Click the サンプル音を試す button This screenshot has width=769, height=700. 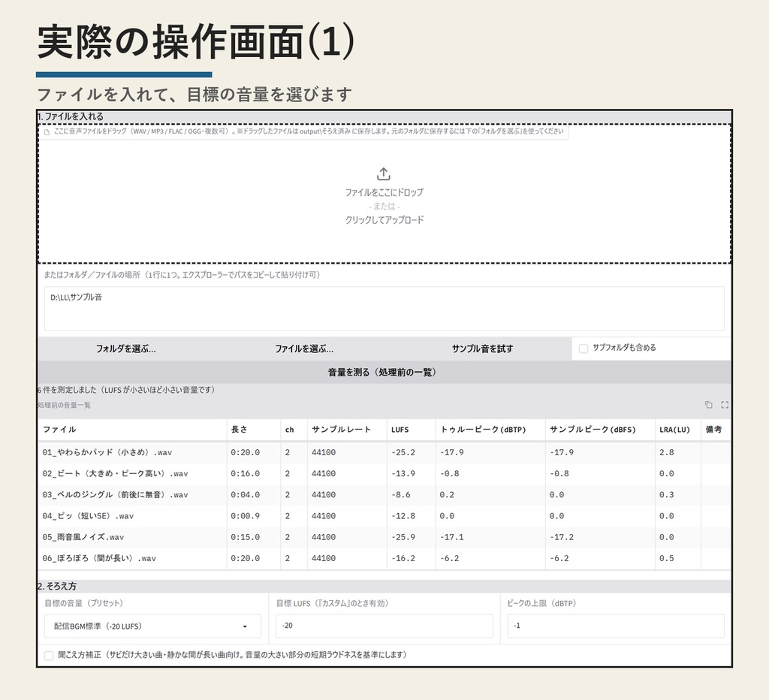[x=483, y=348]
